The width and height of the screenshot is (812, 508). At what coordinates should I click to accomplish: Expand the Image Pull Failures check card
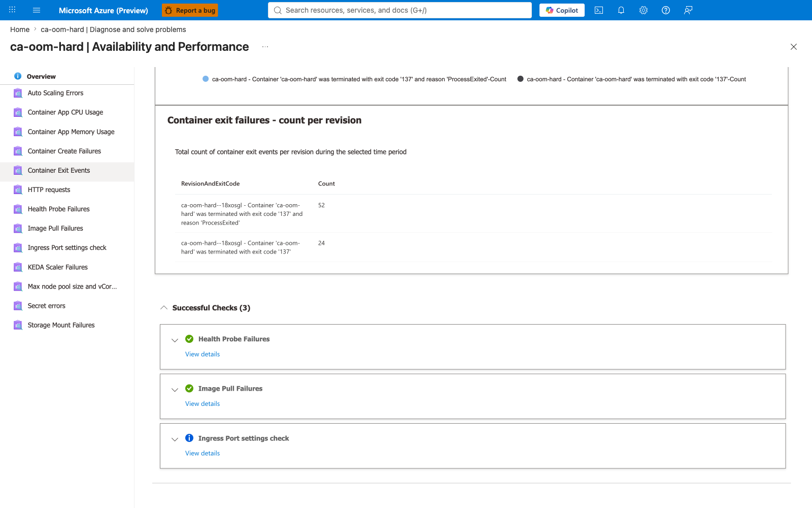click(175, 390)
